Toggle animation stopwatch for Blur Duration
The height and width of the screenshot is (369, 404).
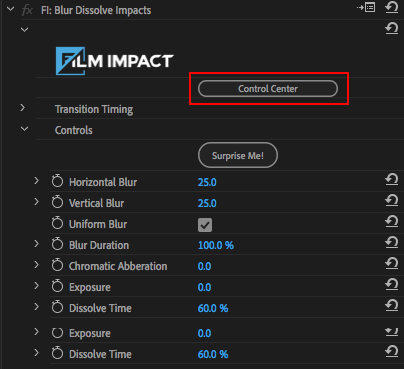57,244
